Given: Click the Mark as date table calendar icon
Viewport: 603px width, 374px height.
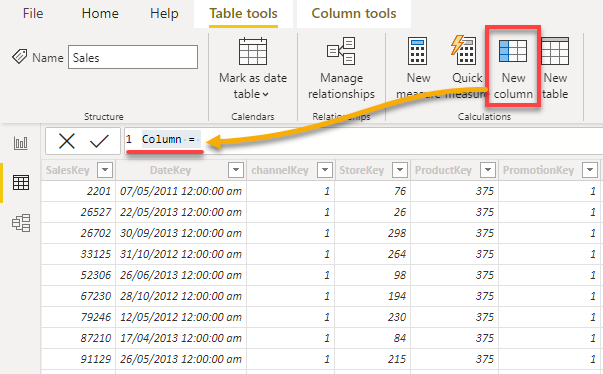Looking at the screenshot, I should pos(253,51).
